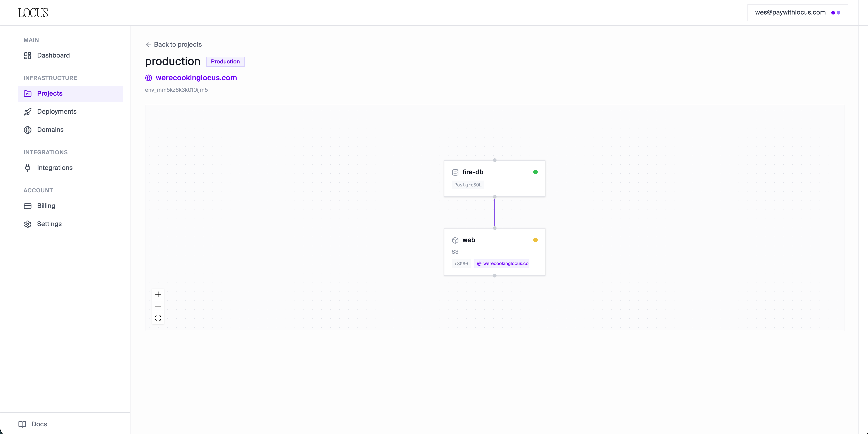The width and height of the screenshot is (868, 434).
Task: Go back to projects
Action: [x=174, y=44]
